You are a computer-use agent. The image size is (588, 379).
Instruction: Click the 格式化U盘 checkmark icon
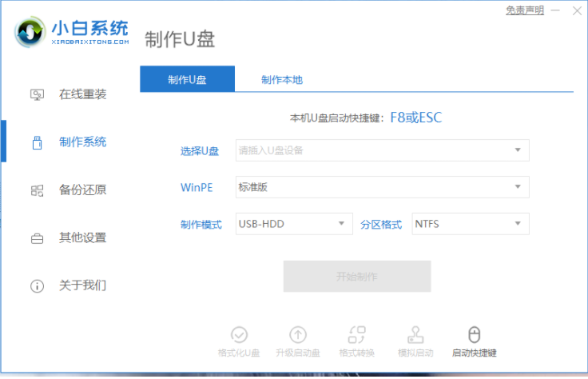[239, 335]
